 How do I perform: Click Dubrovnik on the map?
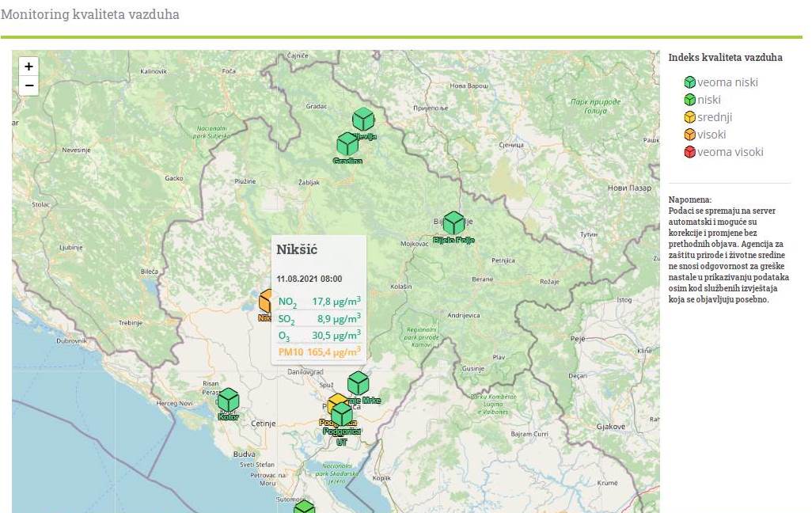click(x=72, y=341)
